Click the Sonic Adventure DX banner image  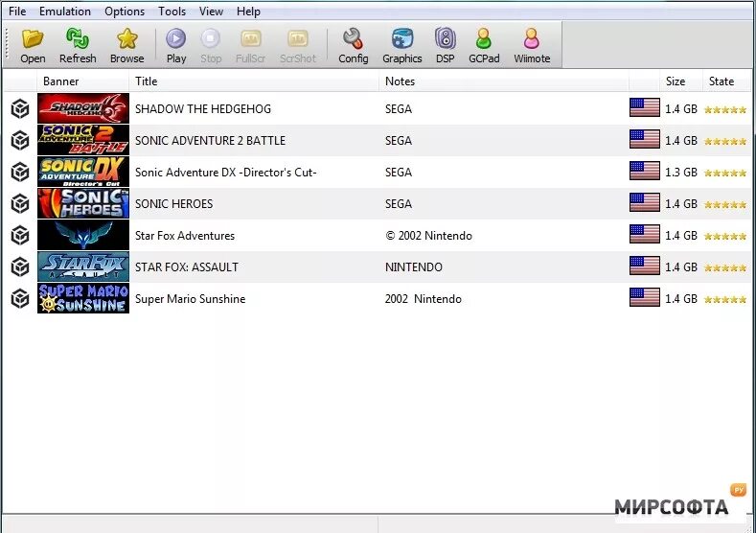point(83,172)
